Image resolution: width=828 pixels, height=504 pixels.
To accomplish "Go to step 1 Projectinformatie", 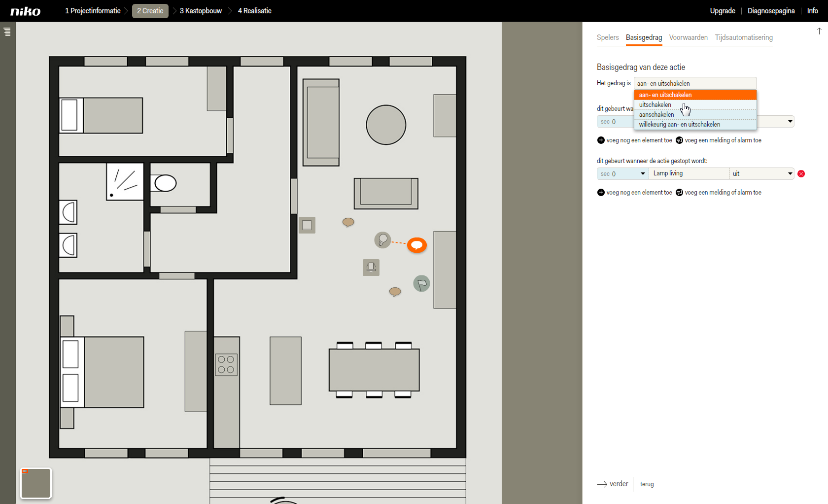I will pos(93,11).
